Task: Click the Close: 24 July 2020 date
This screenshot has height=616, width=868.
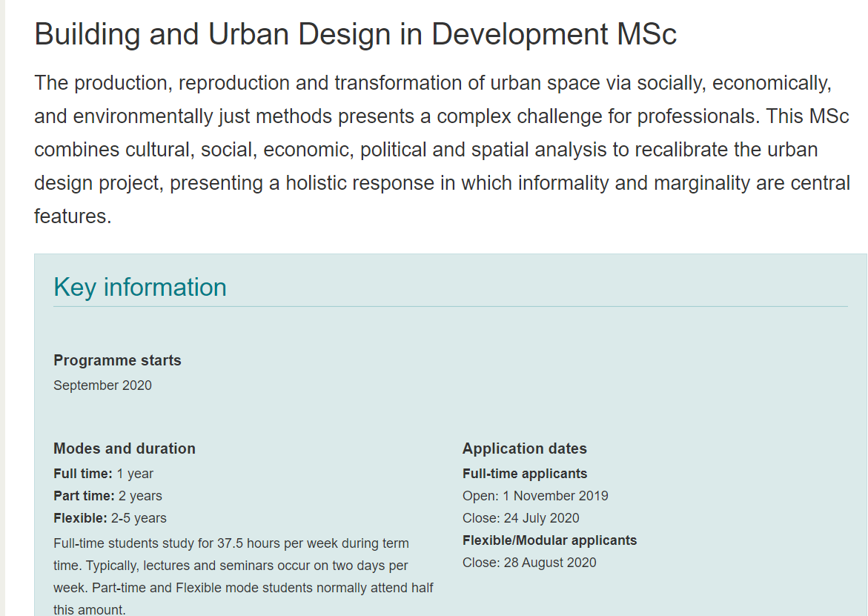Action: 520,518
